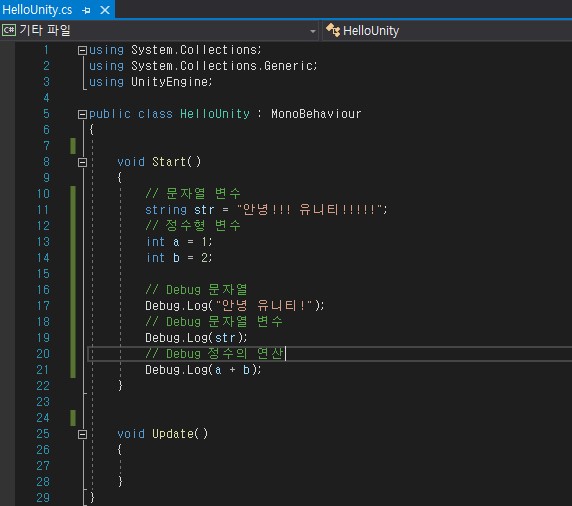Toggle pin on the HelloUnity.cs tab
The width and height of the screenshot is (572, 506).
click(86, 10)
